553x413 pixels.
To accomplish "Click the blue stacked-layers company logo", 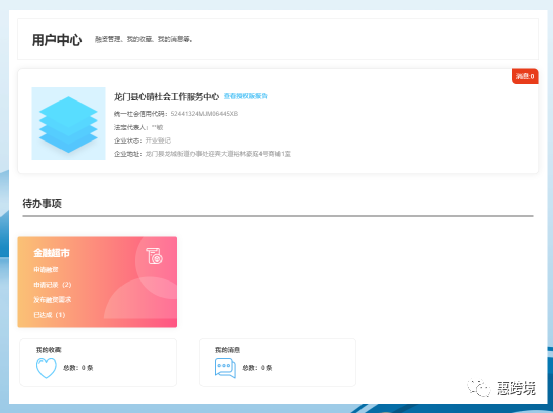I will 68,123.
